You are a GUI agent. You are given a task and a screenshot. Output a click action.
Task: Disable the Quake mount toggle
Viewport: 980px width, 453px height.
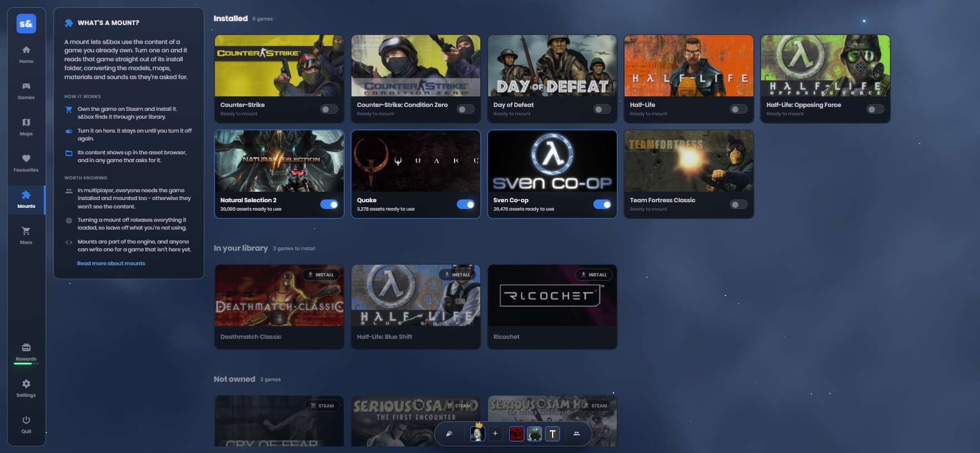tap(466, 204)
